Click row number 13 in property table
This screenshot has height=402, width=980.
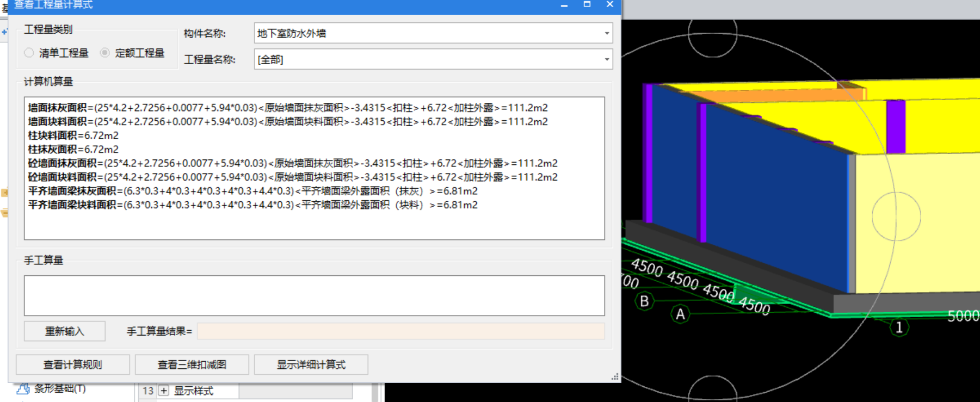[x=147, y=391]
